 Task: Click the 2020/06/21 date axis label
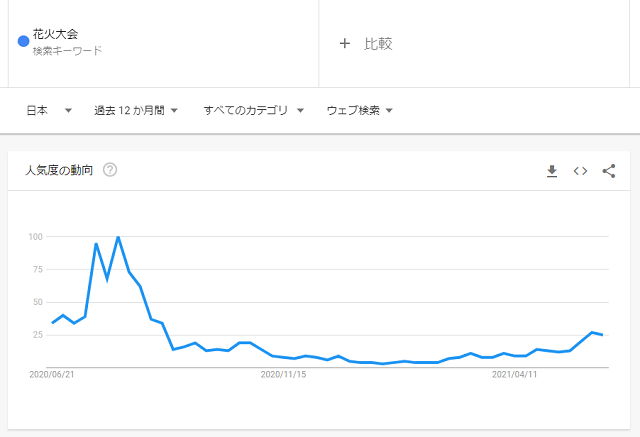tap(52, 375)
